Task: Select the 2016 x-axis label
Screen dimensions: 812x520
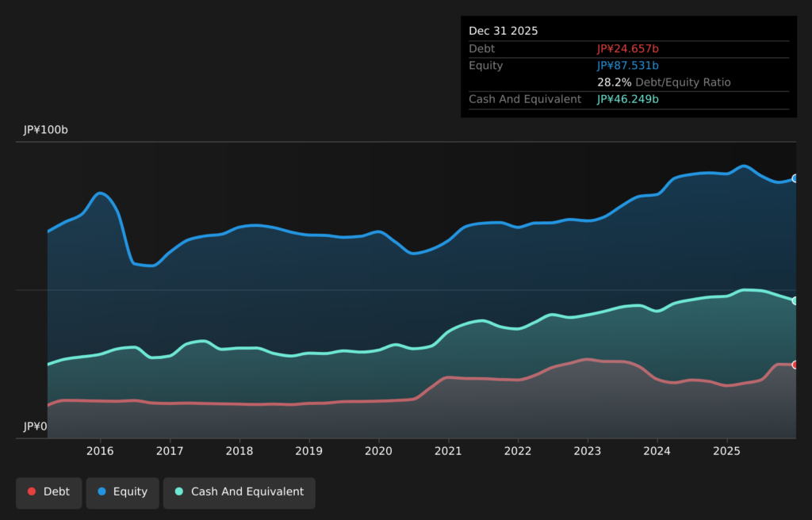Action: [100, 451]
